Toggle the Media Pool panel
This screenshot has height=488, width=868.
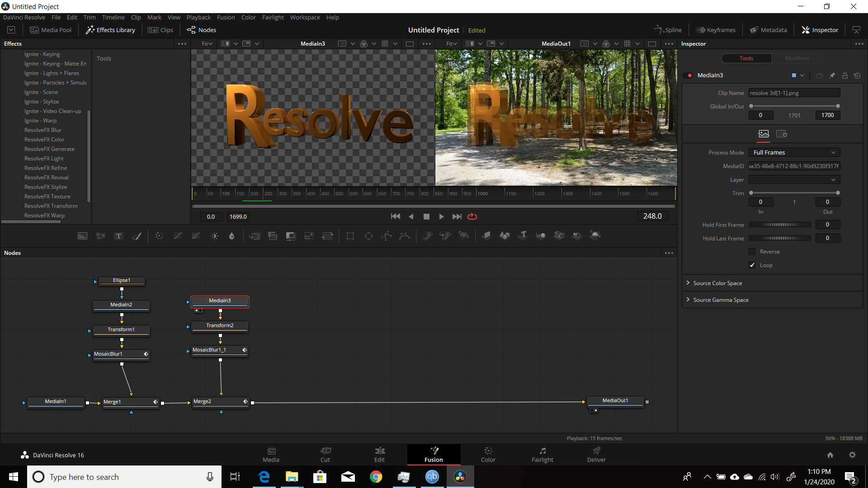pyautogui.click(x=51, y=30)
